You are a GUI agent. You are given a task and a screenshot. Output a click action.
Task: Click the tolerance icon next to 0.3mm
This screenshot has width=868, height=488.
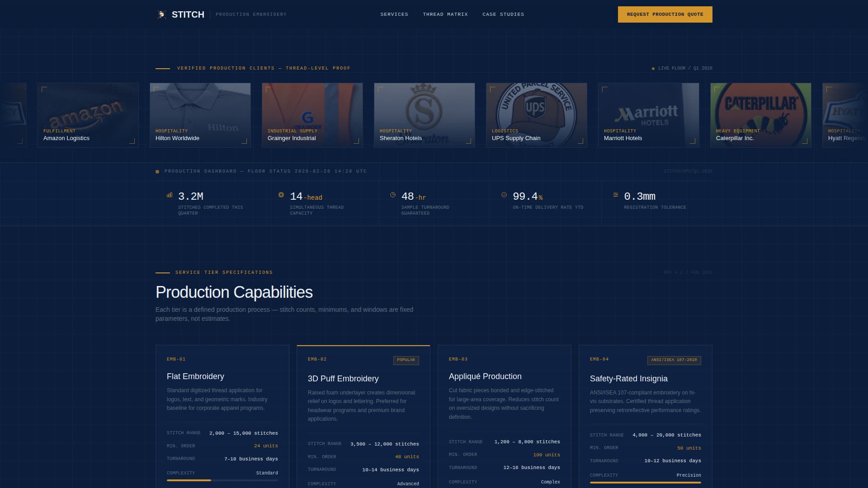pyautogui.click(x=615, y=195)
